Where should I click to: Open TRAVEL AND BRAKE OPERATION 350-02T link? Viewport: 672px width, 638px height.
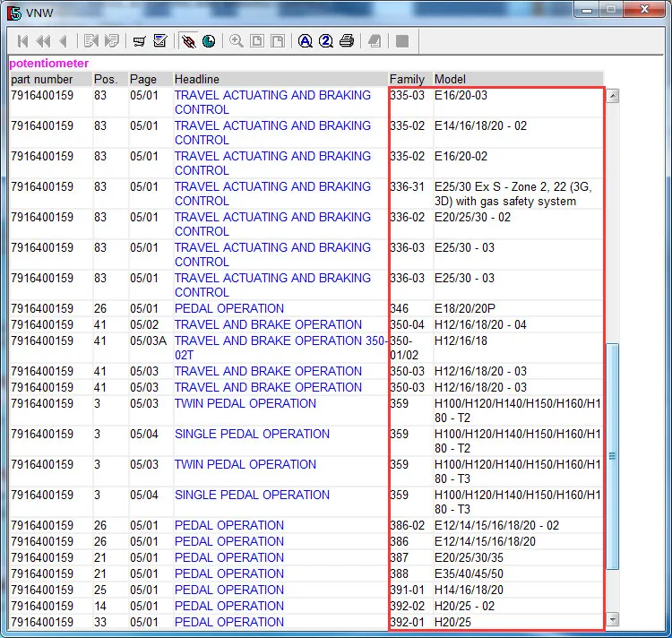tap(280, 341)
